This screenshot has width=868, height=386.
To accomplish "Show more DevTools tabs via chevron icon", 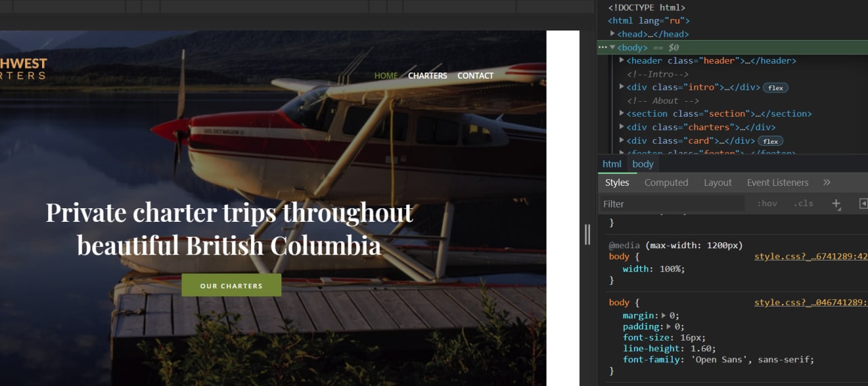I will click(827, 182).
